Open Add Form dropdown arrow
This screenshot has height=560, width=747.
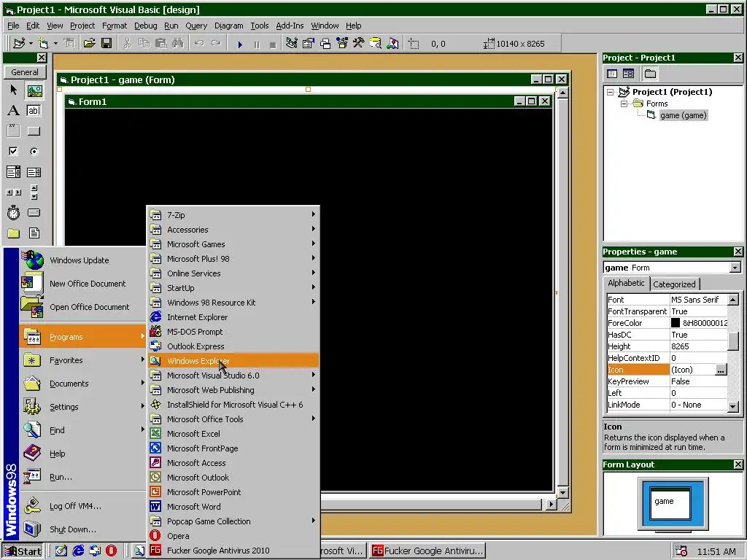click(x=55, y=44)
